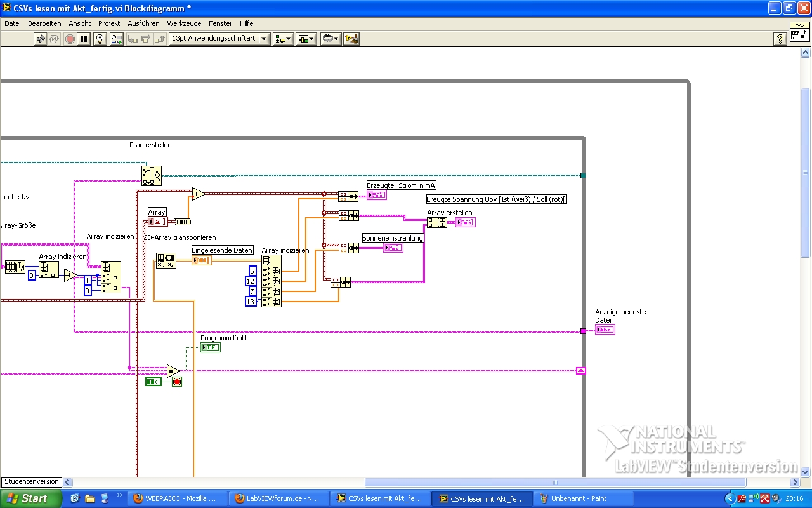The height and width of the screenshot is (508, 812).
Task: Switch to LabVIEWforum.de taskbar button
Action: click(279, 498)
